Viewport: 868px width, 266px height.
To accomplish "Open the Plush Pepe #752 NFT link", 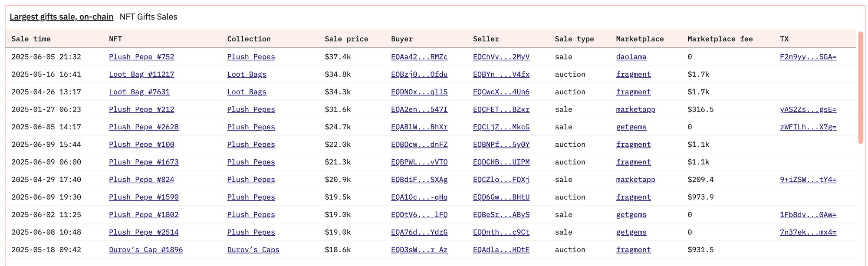I will click(141, 57).
